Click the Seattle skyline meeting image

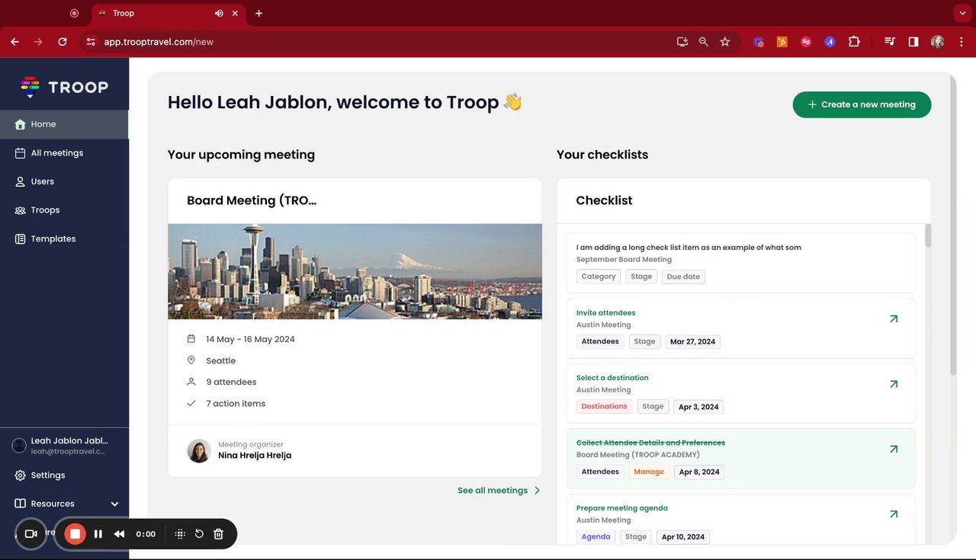[x=355, y=271]
